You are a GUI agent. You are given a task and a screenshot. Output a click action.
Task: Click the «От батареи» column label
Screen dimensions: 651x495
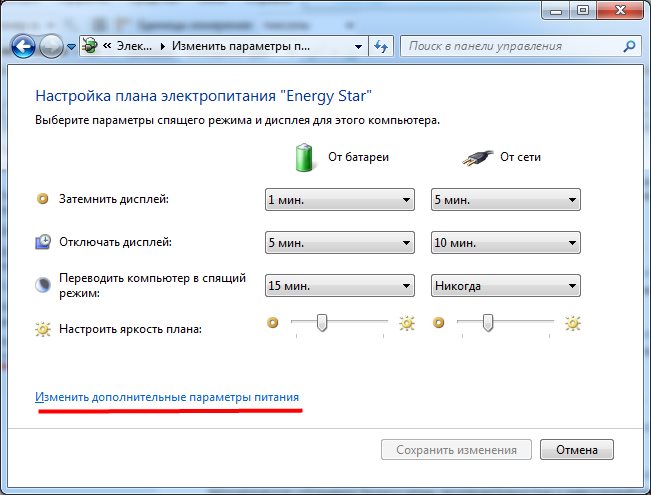[x=358, y=157]
